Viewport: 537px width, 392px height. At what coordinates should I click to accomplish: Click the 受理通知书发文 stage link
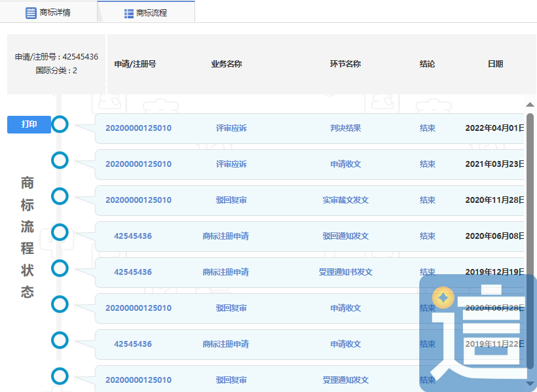click(x=345, y=272)
